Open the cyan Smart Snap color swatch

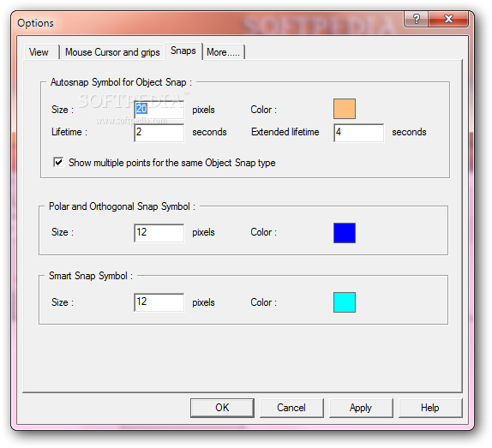point(345,302)
